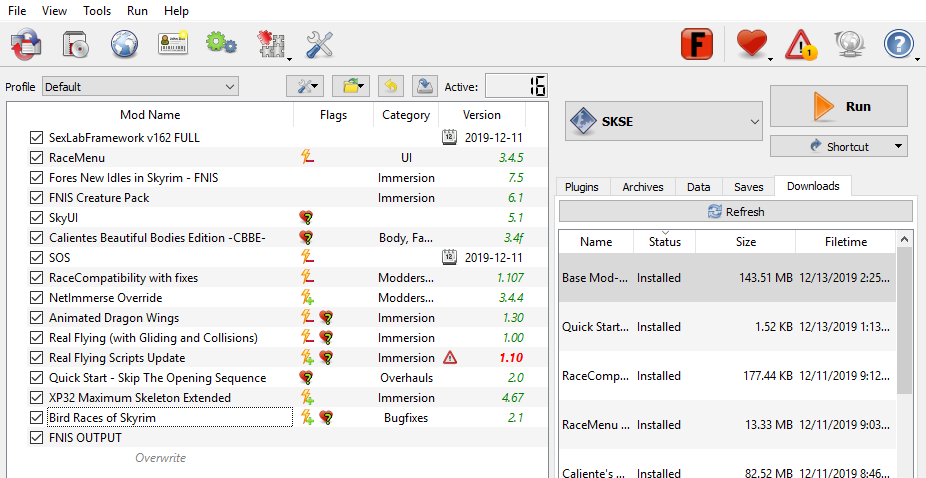Image resolution: width=926 pixels, height=478 pixels.
Task: Expand the Shortcut dropdown button
Action: point(839,147)
